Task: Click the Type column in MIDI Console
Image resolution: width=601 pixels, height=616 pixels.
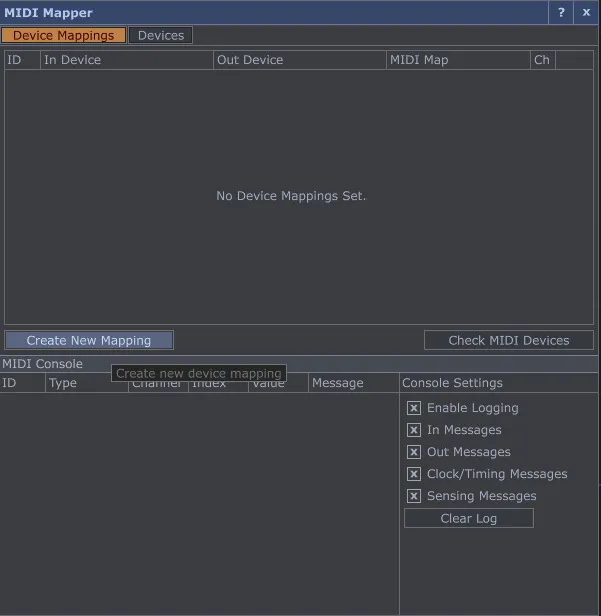Action: (x=87, y=383)
